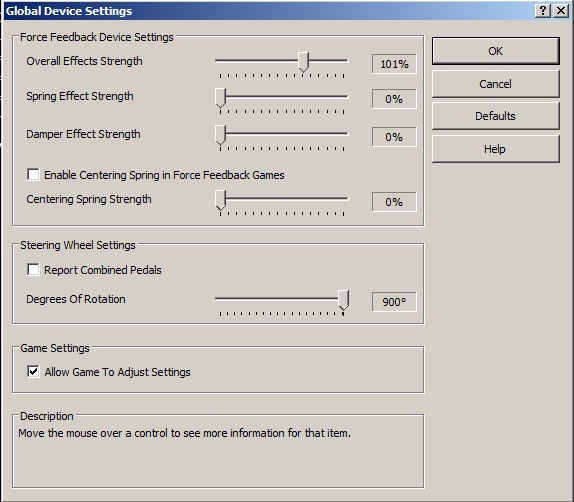This screenshot has width=574, height=502.
Task: Select the Damper Effect 0% value field
Action: tap(394, 137)
